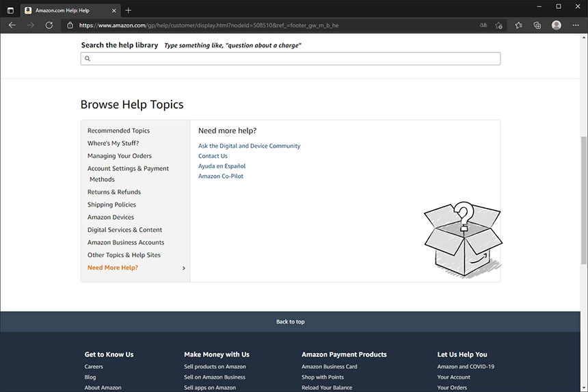The width and height of the screenshot is (588, 392).
Task: Open the Favorites list
Action: pyautogui.click(x=519, y=25)
